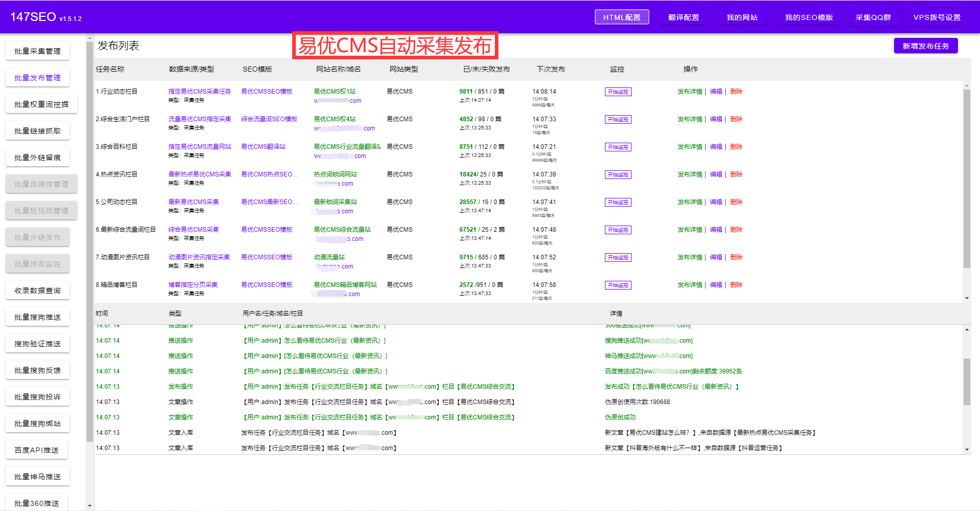Click 开始监控 for 7.动漫图片资讯栏目
980x511 pixels.
tap(618, 258)
